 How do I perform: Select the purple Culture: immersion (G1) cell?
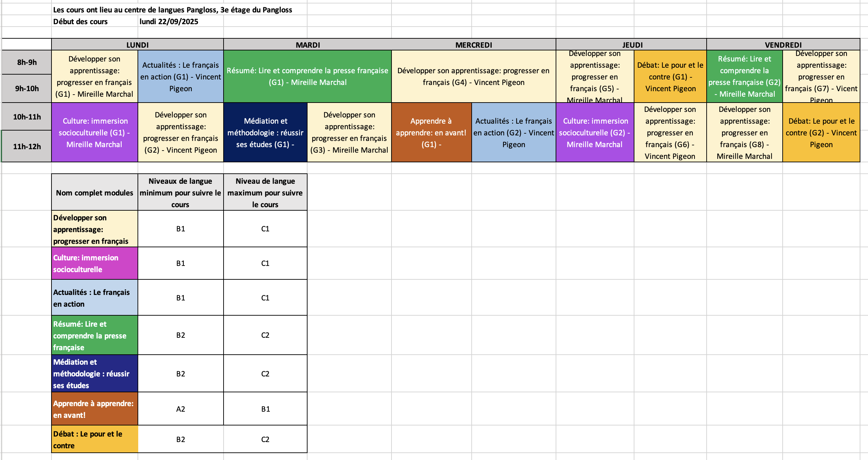tap(95, 132)
